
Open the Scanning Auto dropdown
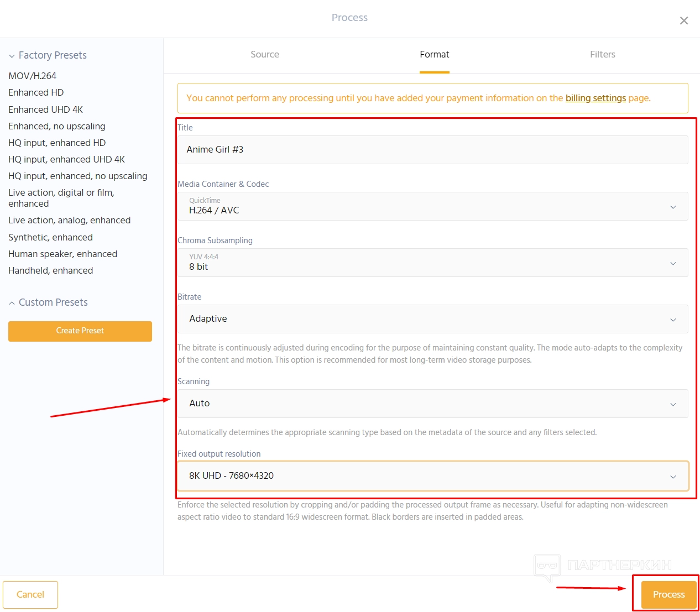click(432, 404)
